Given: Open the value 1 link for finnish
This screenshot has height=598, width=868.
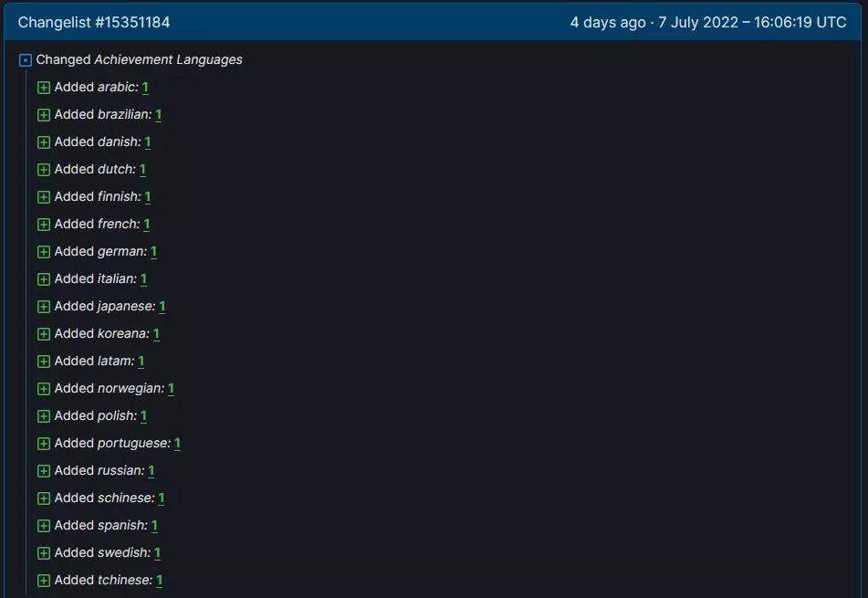Looking at the screenshot, I should [x=148, y=197].
